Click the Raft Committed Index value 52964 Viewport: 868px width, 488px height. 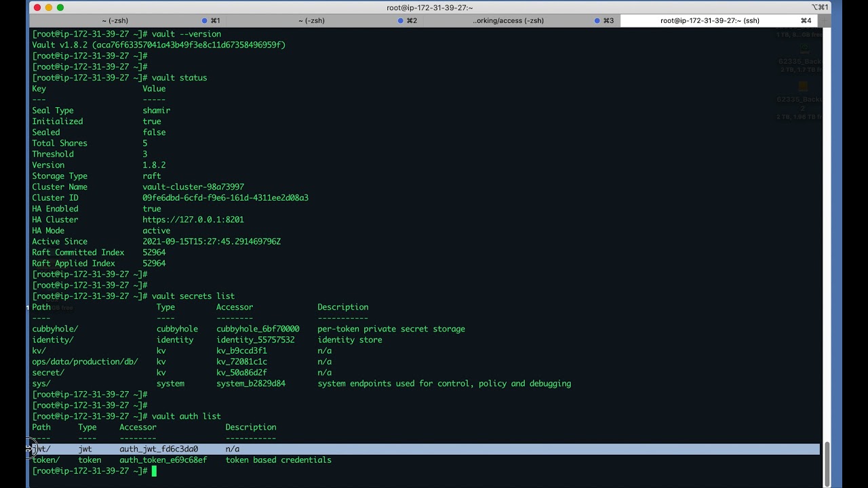coord(154,252)
